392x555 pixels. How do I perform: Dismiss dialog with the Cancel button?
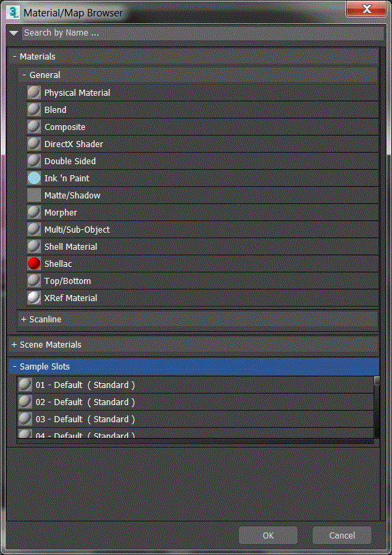click(342, 535)
